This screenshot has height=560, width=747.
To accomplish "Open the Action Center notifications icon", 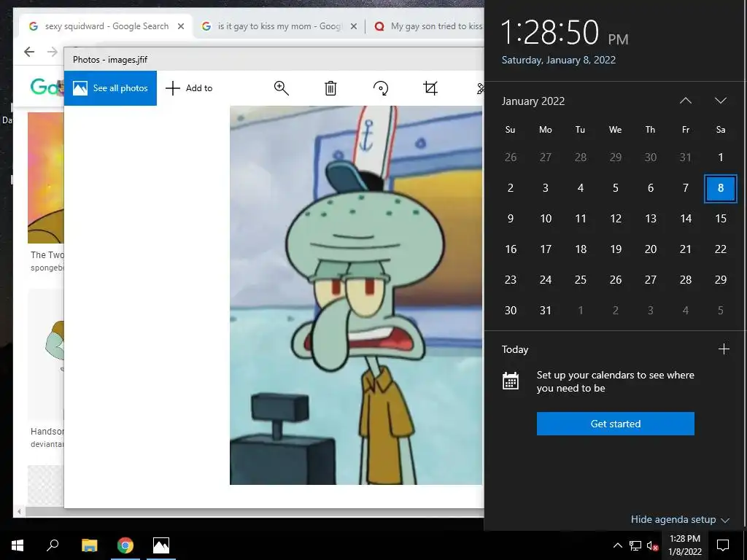I will click(x=723, y=545).
